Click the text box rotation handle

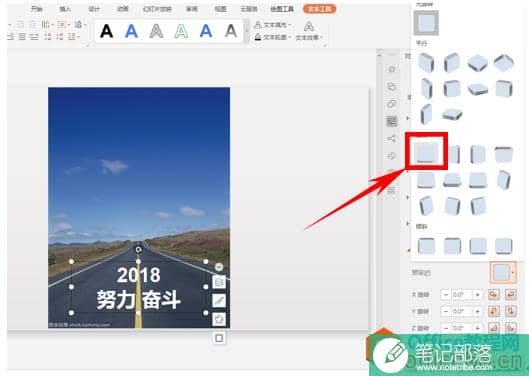(138, 250)
